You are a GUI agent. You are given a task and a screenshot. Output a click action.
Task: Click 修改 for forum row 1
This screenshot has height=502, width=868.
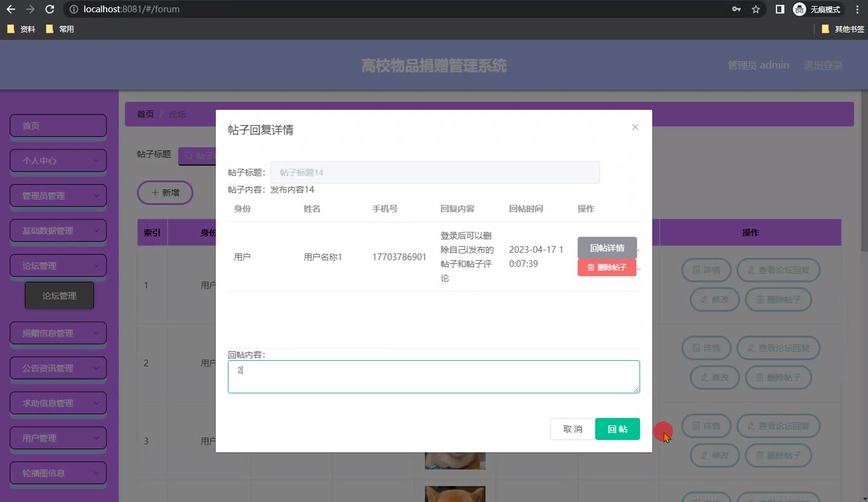(715, 300)
